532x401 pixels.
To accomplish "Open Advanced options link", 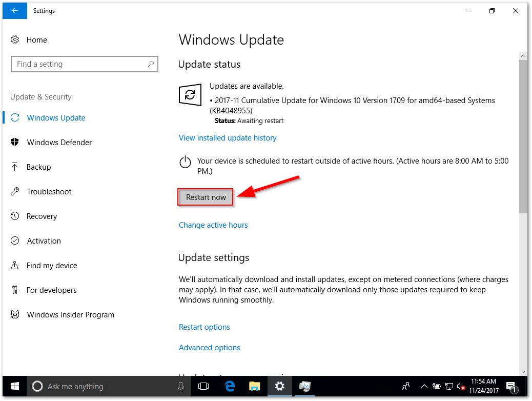I will (209, 348).
